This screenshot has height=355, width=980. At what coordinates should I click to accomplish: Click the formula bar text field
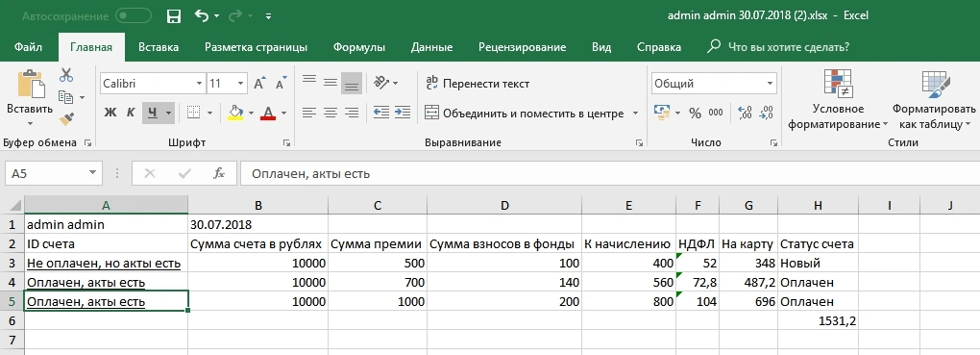point(609,173)
